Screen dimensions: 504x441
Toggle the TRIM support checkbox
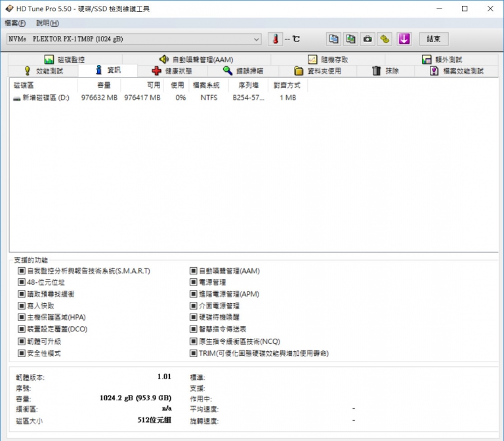193,353
